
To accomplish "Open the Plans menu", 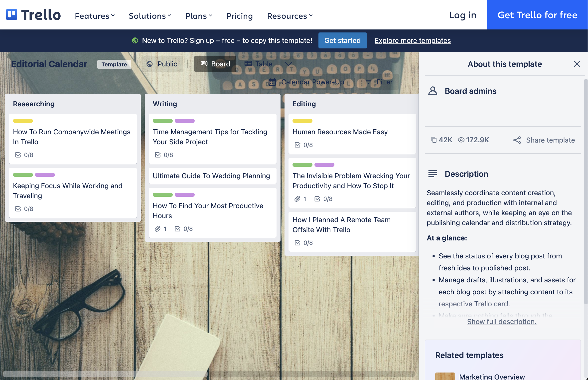I will pos(198,15).
